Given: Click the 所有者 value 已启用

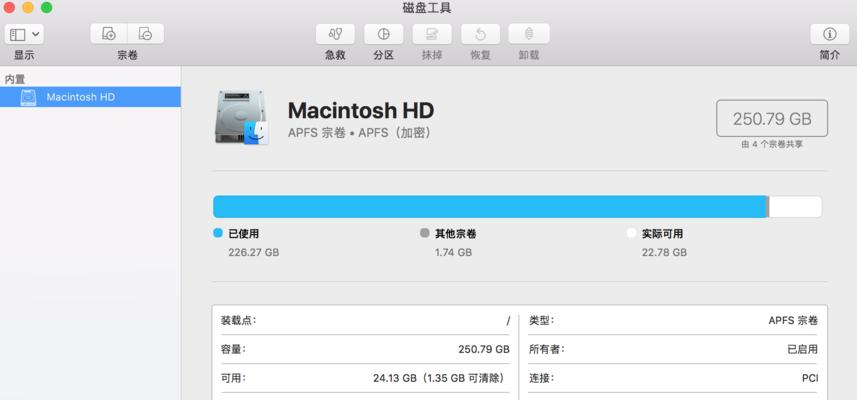Looking at the screenshot, I should 802,349.
